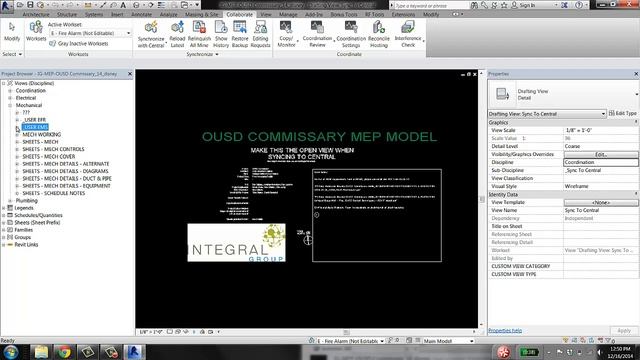Click the drawing view horizontal scrollbar
This screenshot has height=360, width=640.
point(346,332)
